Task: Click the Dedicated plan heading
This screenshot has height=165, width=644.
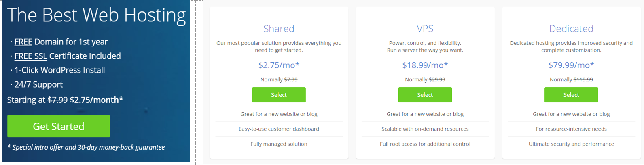Action: [x=571, y=29]
